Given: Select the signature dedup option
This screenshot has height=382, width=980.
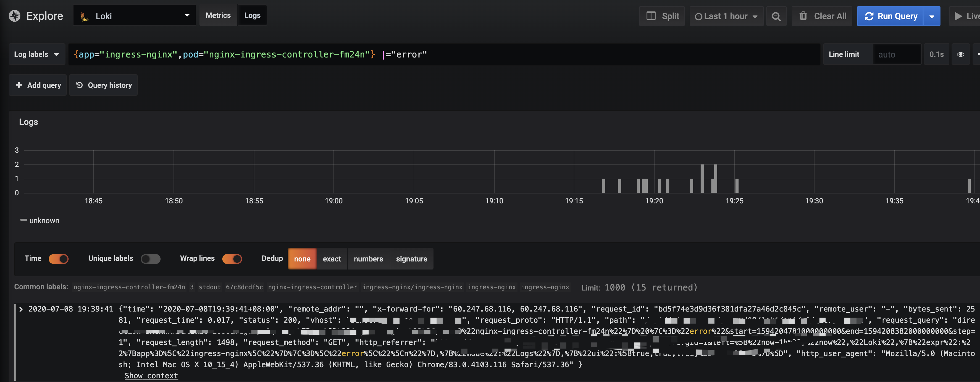Looking at the screenshot, I should [411, 259].
